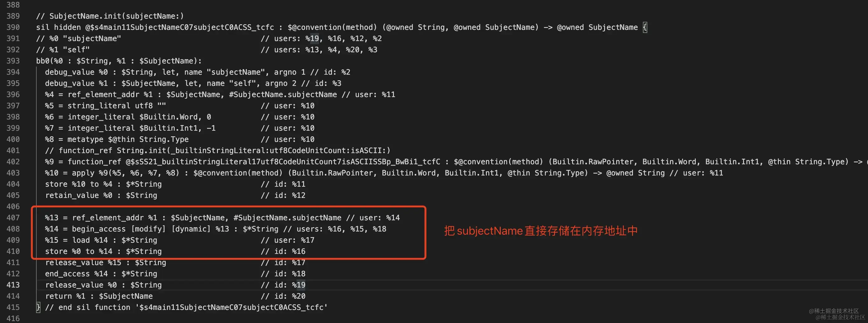This screenshot has height=323, width=868.
Task: Click line number 413 in the gutter
Action: [13, 285]
